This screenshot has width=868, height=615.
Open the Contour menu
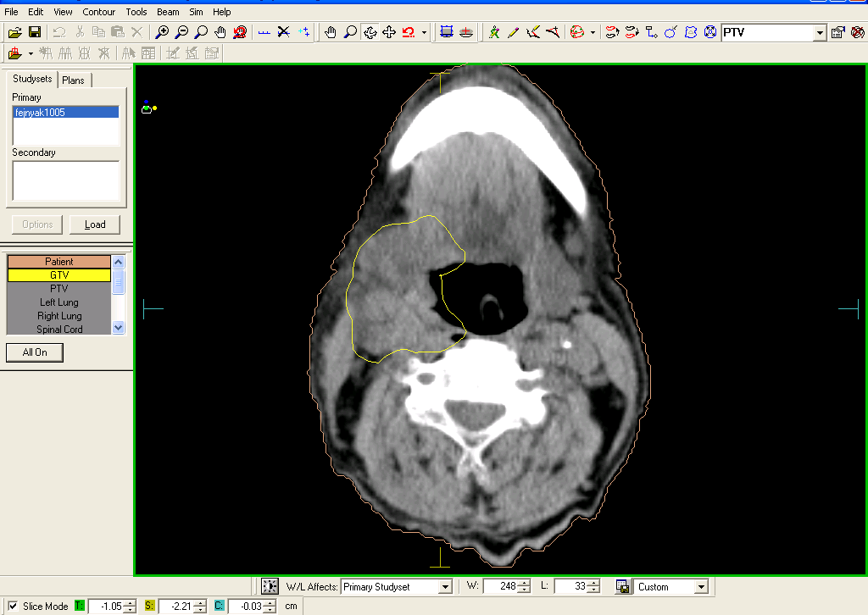(x=98, y=12)
